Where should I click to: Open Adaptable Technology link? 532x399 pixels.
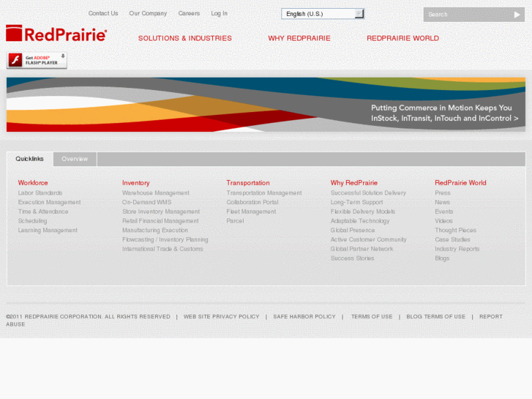pos(360,221)
